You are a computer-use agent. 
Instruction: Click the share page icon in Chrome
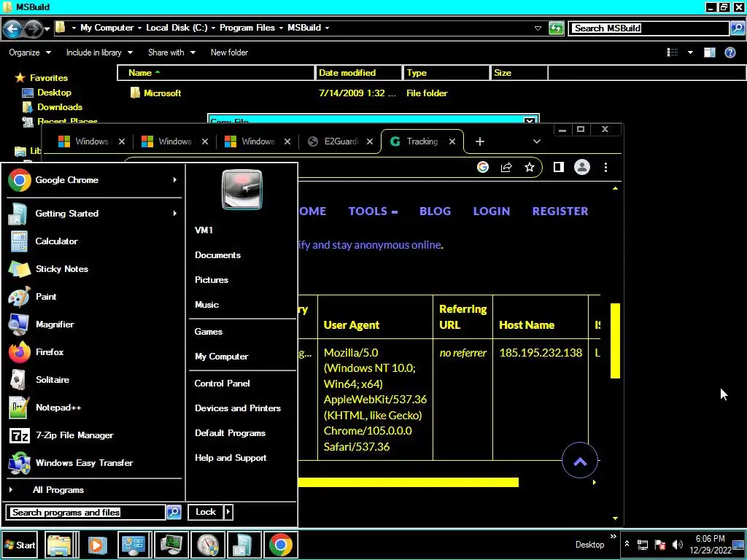[x=506, y=167]
